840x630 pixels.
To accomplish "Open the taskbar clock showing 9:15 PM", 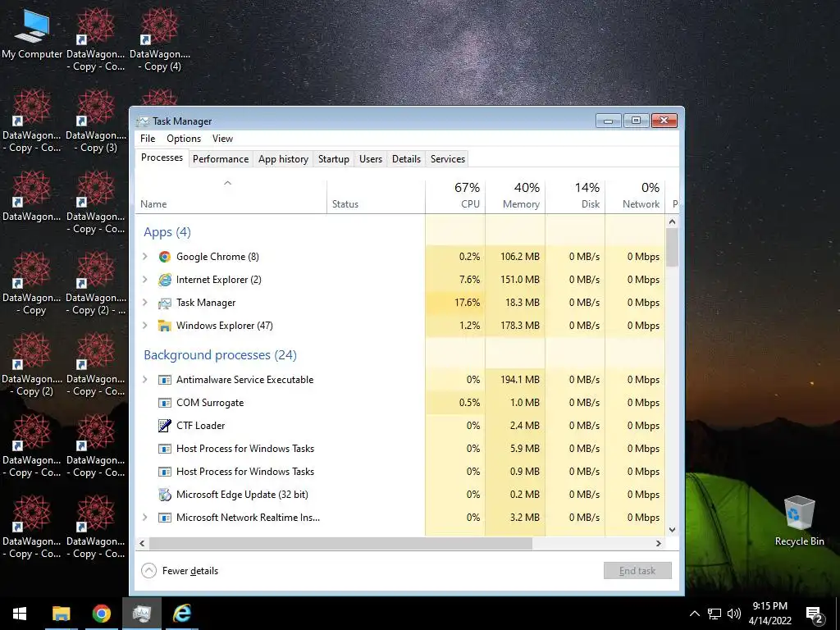I will (x=769, y=614).
